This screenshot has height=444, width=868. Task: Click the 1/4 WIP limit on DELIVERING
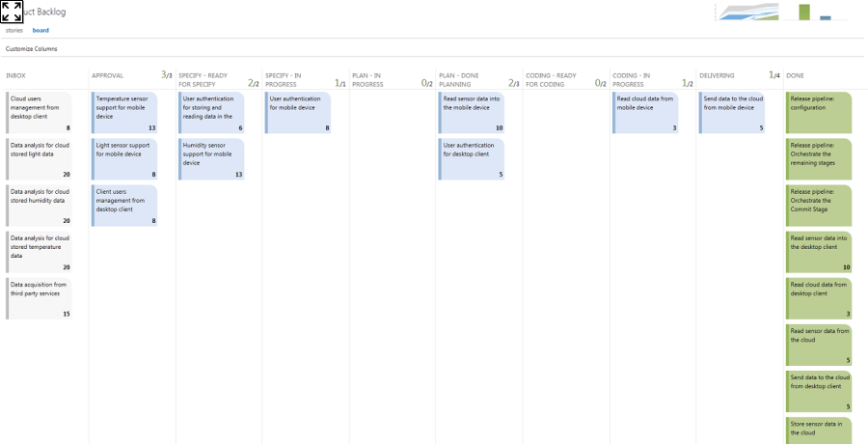774,75
